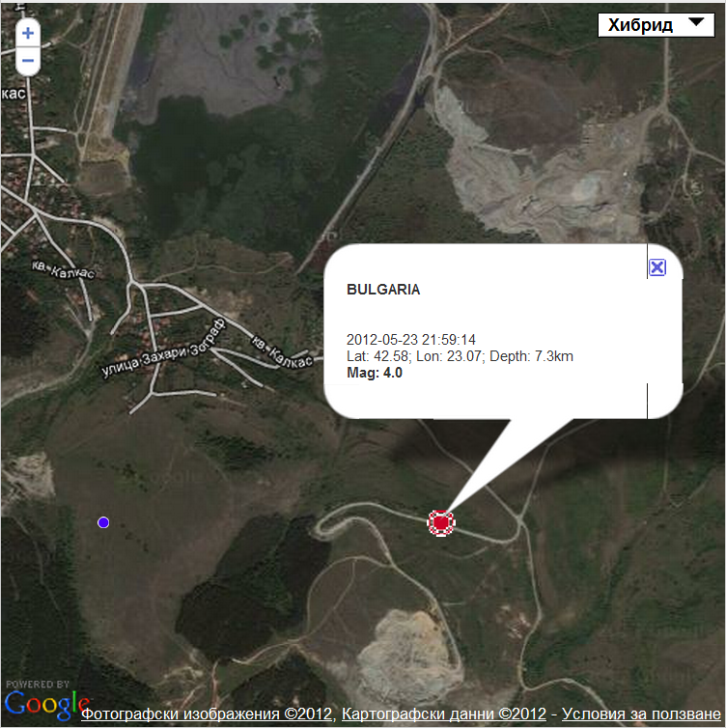Select the red earthquake epicenter marker
Image resolution: width=726 pixels, height=728 pixels.
pyautogui.click(x=441, y=522)
